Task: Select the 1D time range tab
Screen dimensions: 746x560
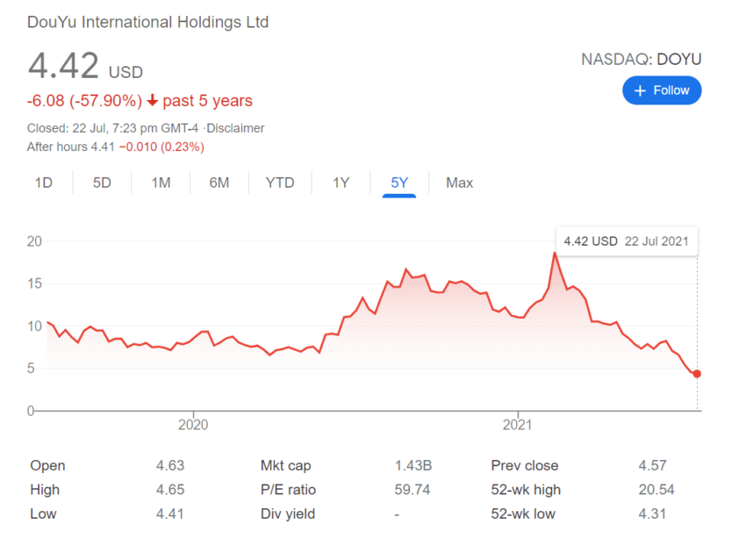Action: (43, 183)
